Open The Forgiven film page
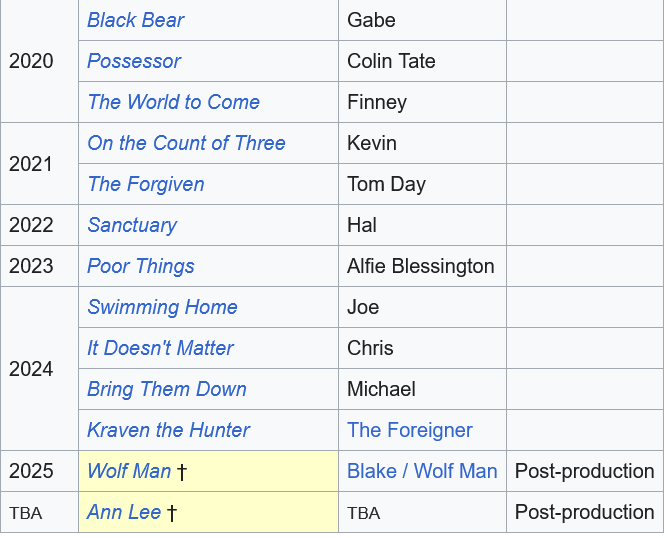 point(146,184)
